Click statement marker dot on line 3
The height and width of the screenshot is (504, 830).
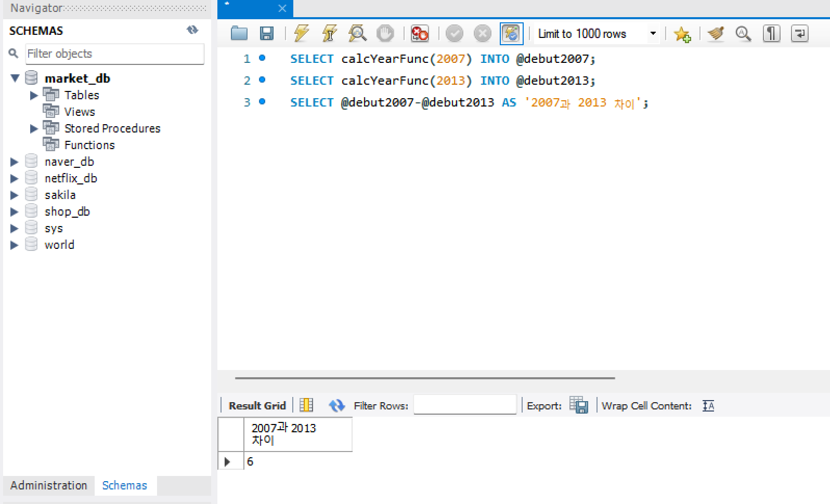tap(262, 102)
